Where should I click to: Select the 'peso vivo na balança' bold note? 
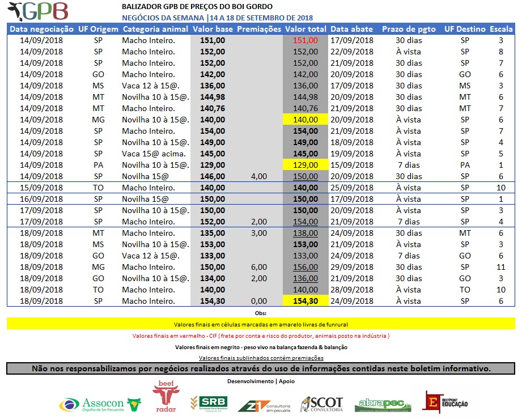(261, 347)
